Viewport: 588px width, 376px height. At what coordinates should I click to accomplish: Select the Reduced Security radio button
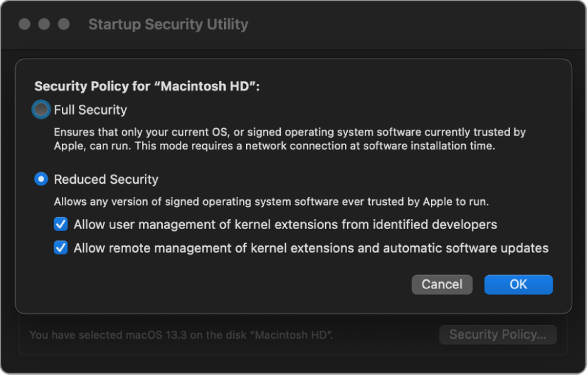tap(41, 180)
